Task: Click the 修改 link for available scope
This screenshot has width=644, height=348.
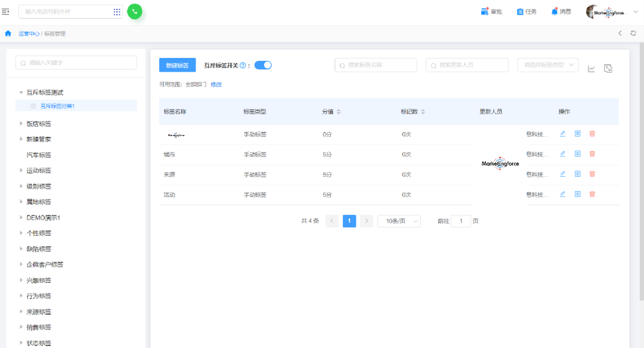Action: coord(216,85)
